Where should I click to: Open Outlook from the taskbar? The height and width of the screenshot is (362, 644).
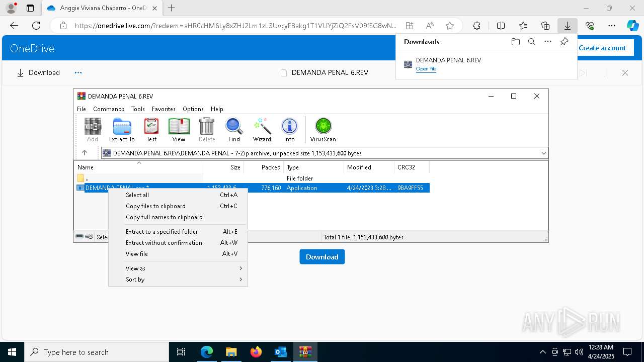(x=280, y=352)
